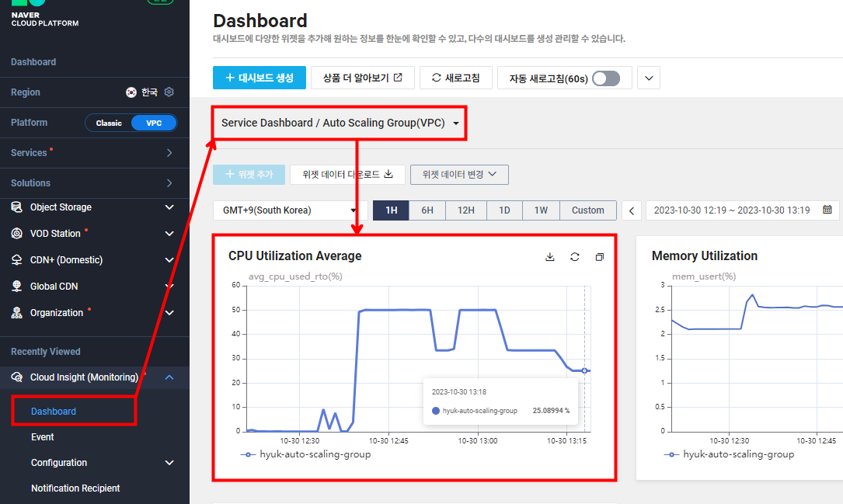
Task: Toggle auto refresh (60s) switch
Action: [x=606, y=78]
